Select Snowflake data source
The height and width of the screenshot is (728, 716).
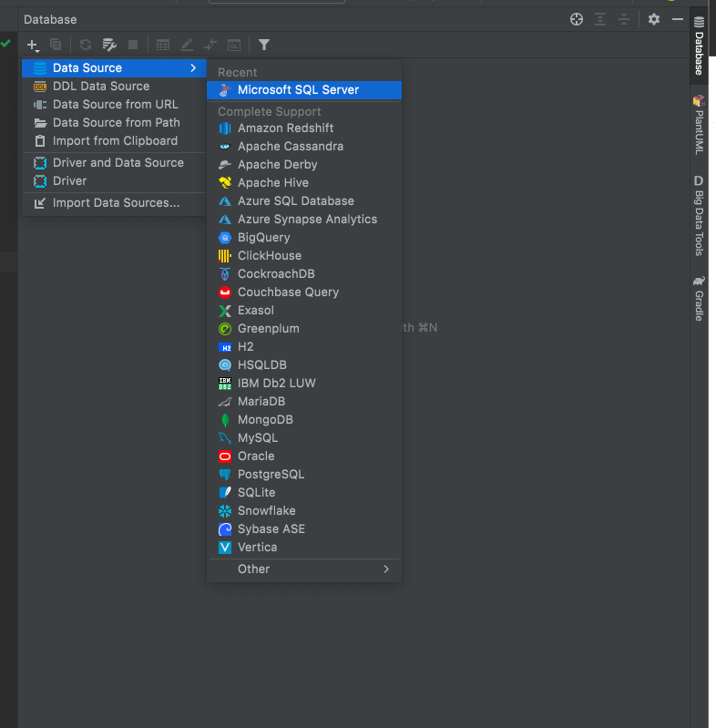coord(304,511)
